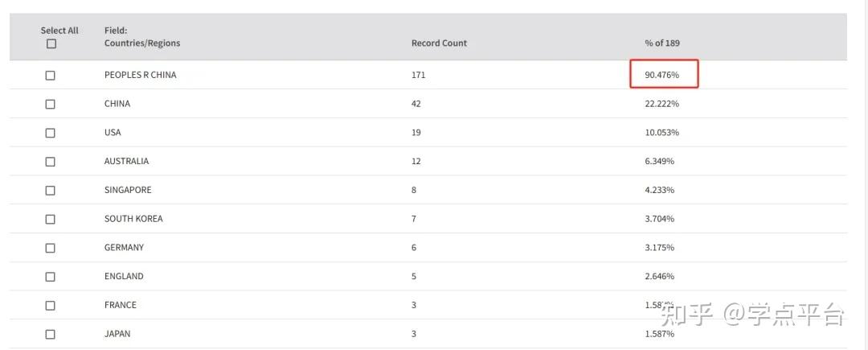Tick the PEOPLES R CHINA checkbox

(51, 76)
